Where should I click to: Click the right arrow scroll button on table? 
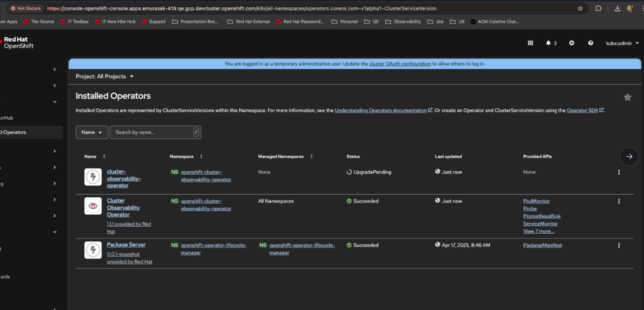pos(629,157)
